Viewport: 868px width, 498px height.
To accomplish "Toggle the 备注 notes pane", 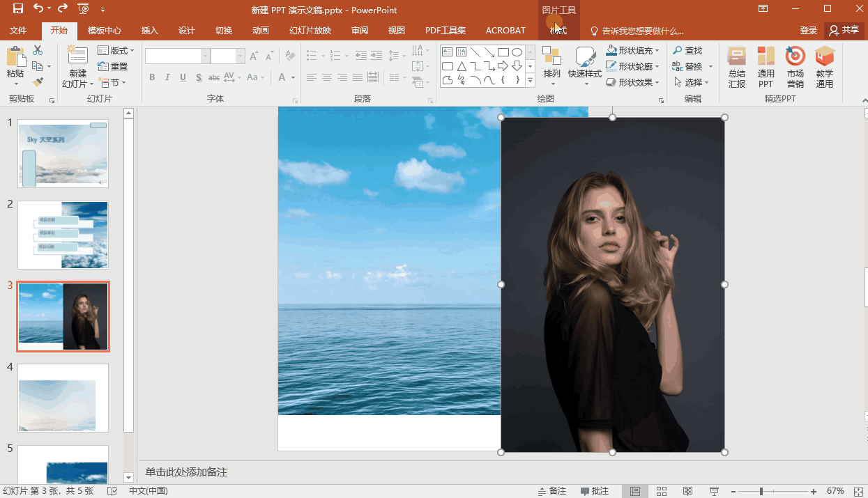I will click(551, 491).
